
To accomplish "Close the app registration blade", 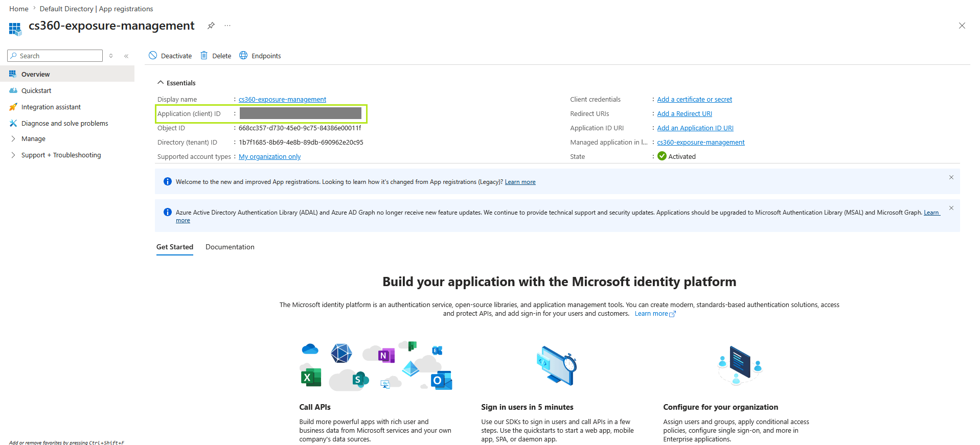I will click(x=962, y=26).
